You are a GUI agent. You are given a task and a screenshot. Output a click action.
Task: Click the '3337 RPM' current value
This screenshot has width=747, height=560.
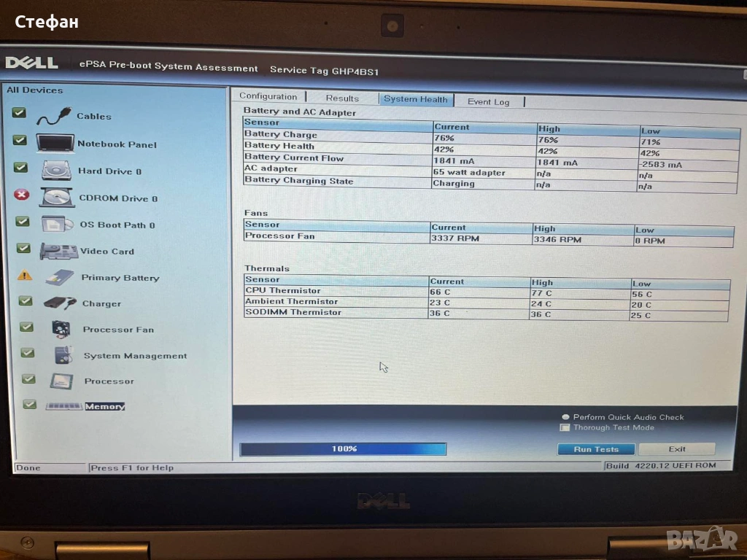(x=455, y=238)
